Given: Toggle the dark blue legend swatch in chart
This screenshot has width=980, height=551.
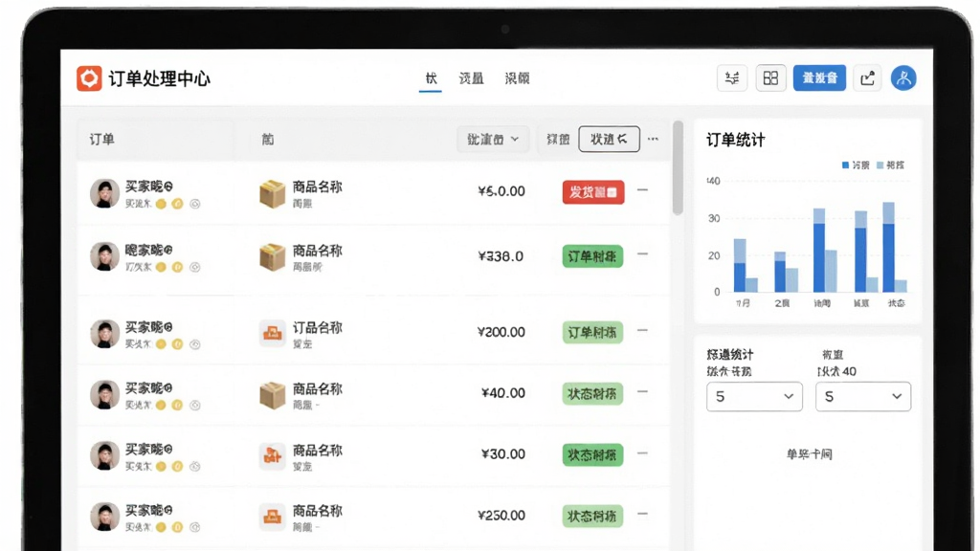Looking at the screenshot, I should pyautogui.click(x=845, y=165).
